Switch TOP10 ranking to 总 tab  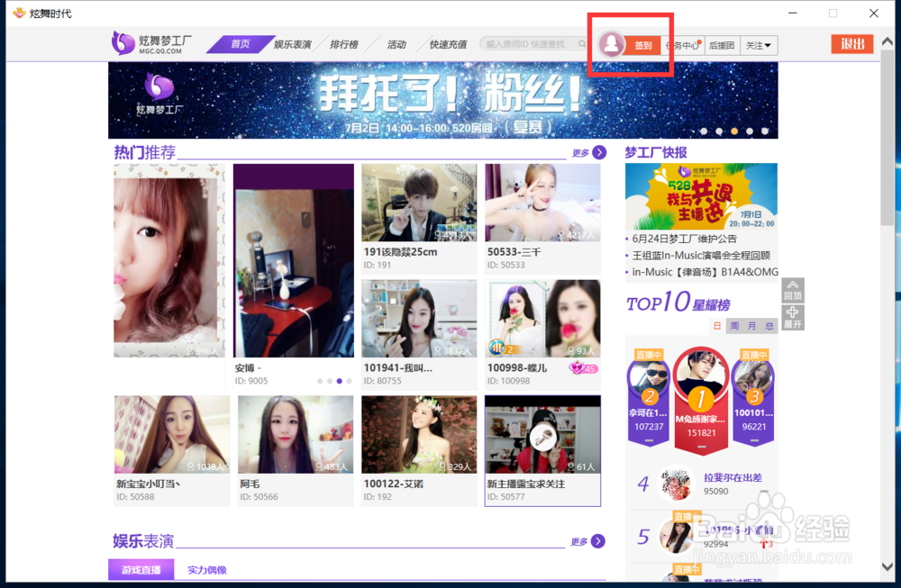tap(769, 326)
